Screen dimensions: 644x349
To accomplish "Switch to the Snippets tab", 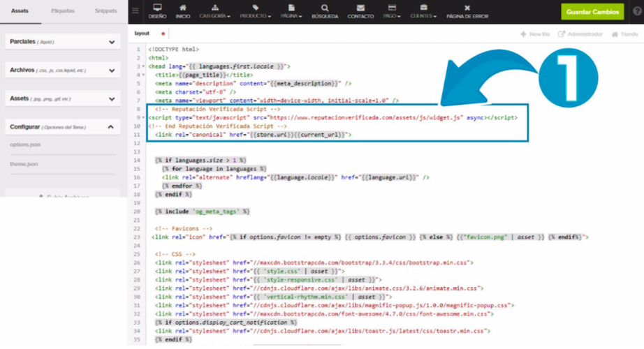I will 106,11.
